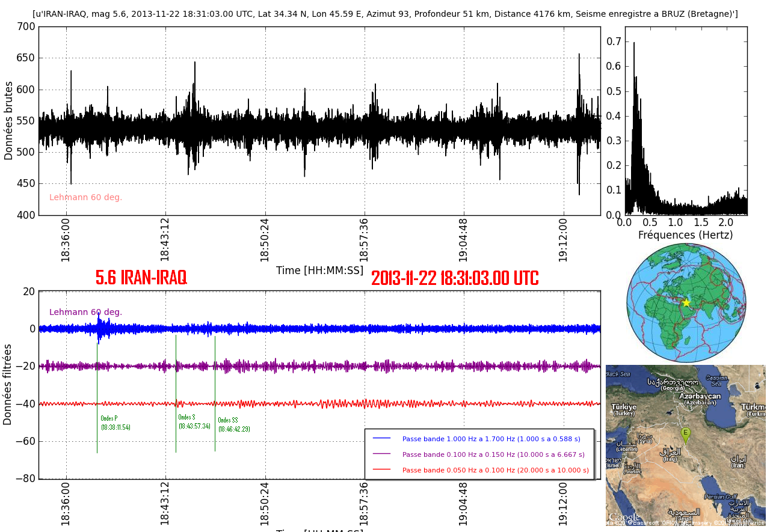Image resolution: width=770 pixels, height=532 pixels.
Task: Select the red 2013-11-22 UTC timestamp title
Action: coord(455,278)
